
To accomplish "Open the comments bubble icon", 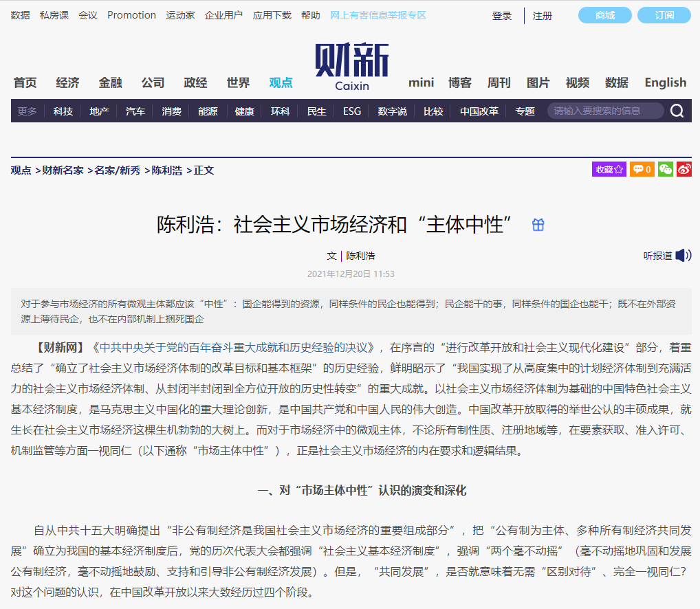I will click(x=642, y=169).
